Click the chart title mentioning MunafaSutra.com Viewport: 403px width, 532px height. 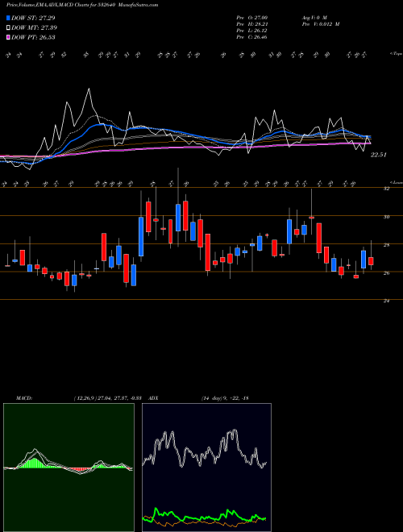tap(82, 5)
